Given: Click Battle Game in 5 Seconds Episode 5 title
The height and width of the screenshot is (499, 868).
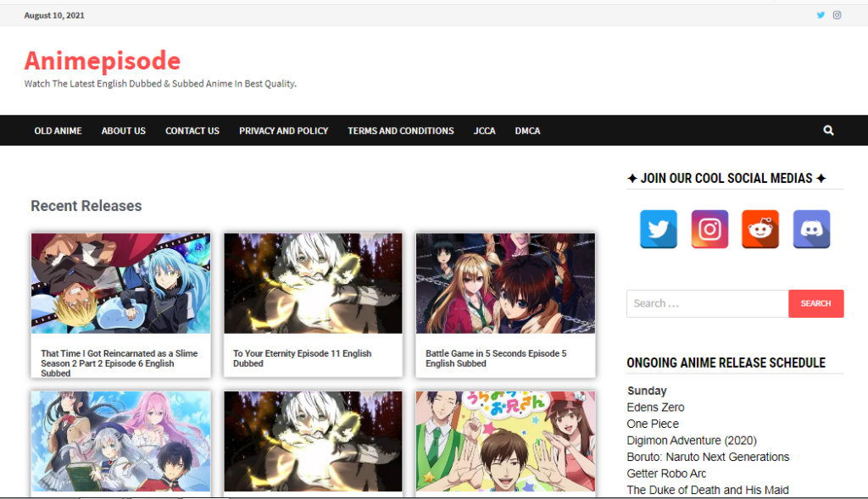Looking at the screenshot, I should tap(496, 358).
